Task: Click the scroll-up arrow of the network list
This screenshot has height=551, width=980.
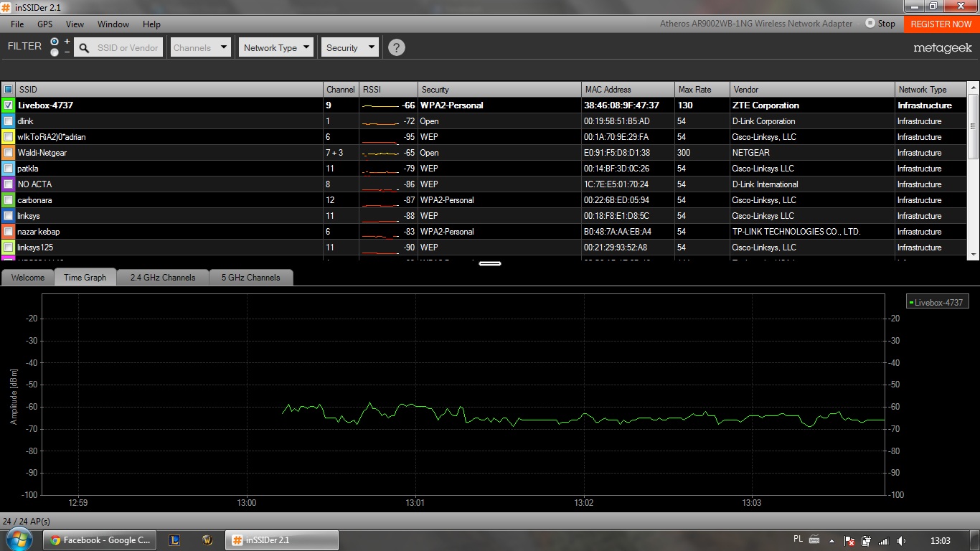Action: 974,87
